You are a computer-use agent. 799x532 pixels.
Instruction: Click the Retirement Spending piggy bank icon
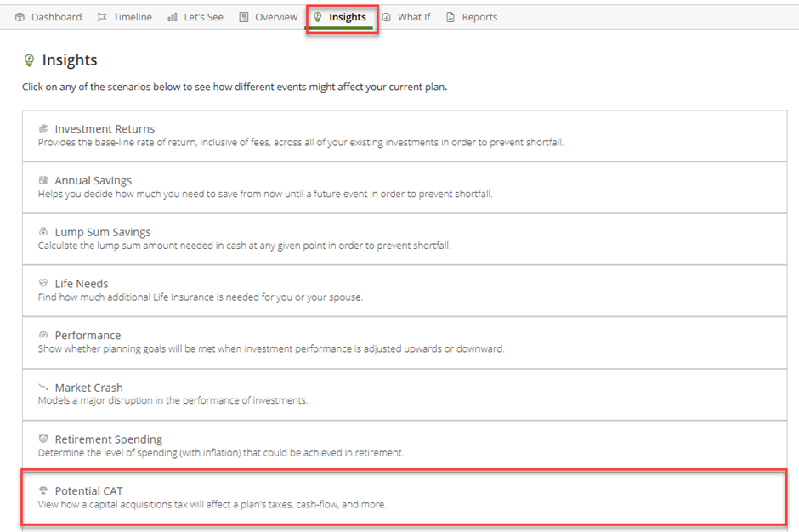point(43,439)
